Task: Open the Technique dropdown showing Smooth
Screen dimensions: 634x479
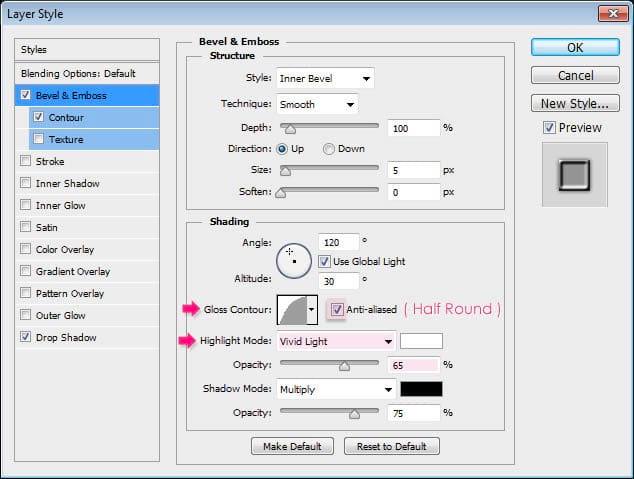Action: pos(317,104)
